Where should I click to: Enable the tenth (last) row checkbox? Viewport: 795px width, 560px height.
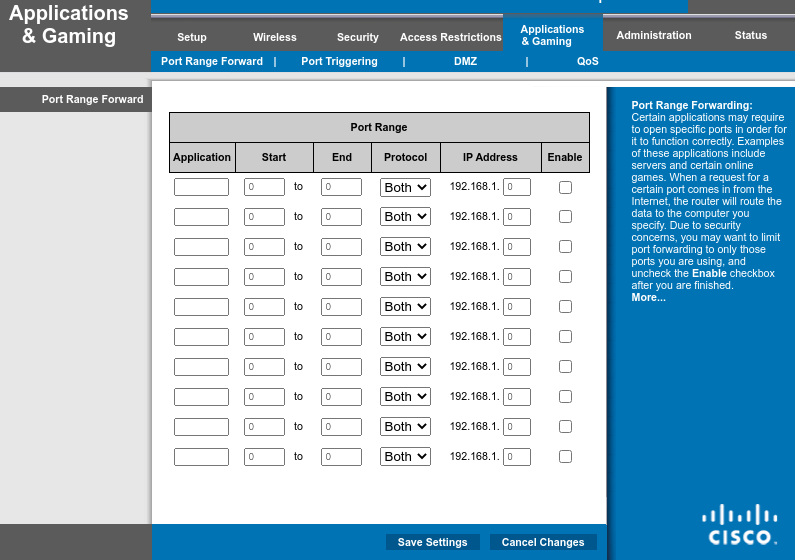click(x=565, y=457)
